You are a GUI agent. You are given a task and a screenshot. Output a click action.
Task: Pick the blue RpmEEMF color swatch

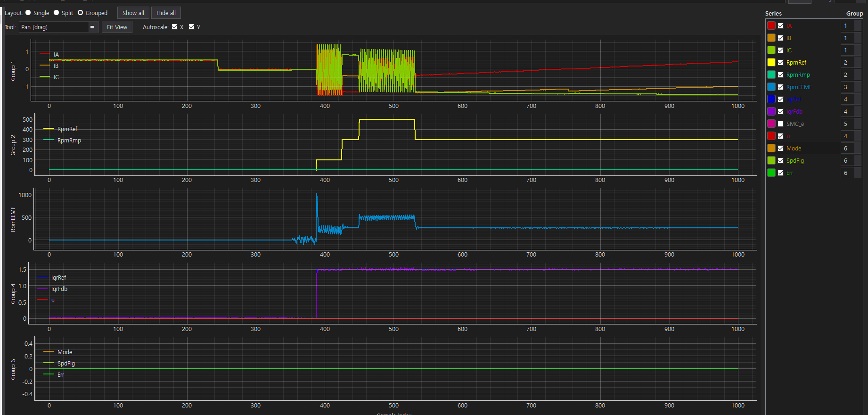771,87
